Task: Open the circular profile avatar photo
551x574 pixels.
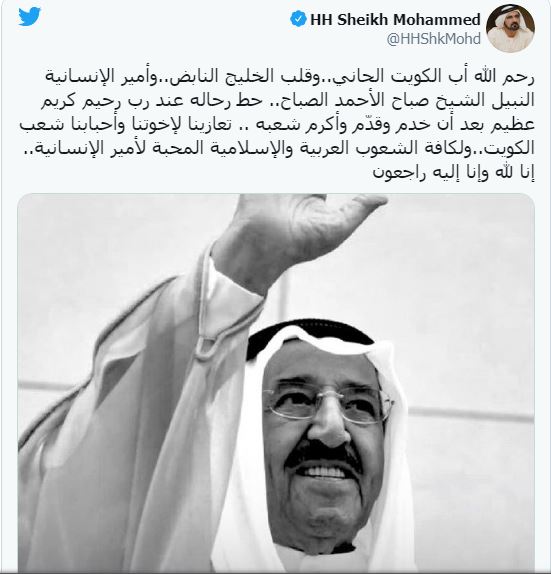Action: pos(510,28)
